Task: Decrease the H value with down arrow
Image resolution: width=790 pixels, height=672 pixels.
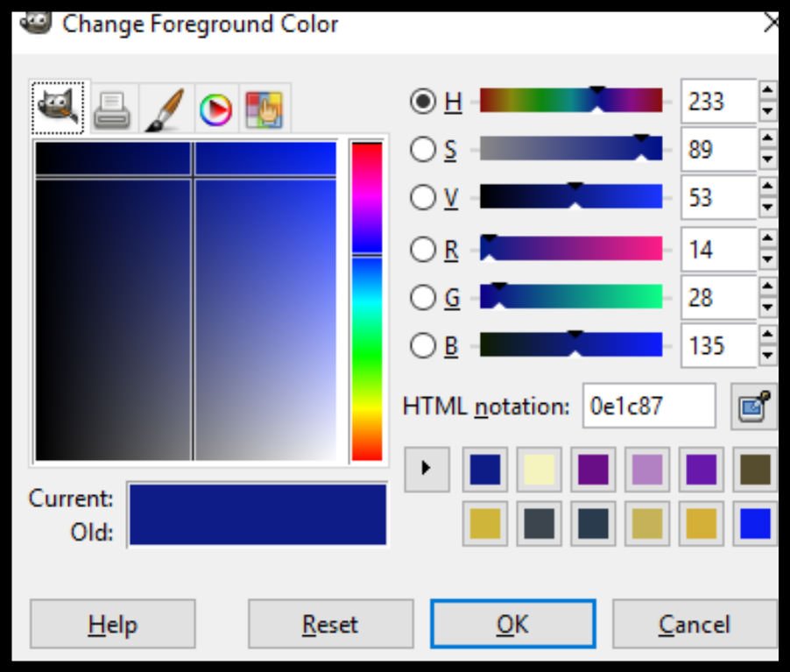Action: tap(767, 111)
